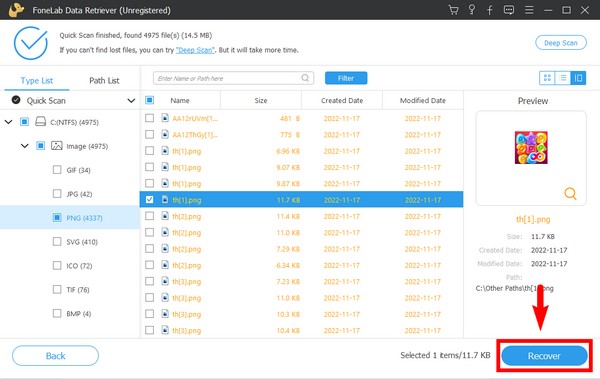The height and width of the screenshot is (379, 600).
Task: Check the GIF (34) checkbox
Action: click(57, 170)
